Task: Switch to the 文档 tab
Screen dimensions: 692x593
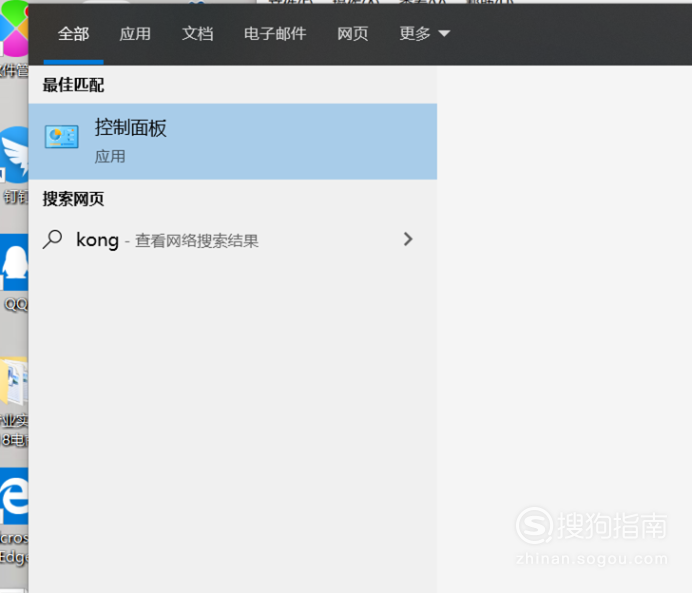Action: pyautogui.click(x=197, y=34)
